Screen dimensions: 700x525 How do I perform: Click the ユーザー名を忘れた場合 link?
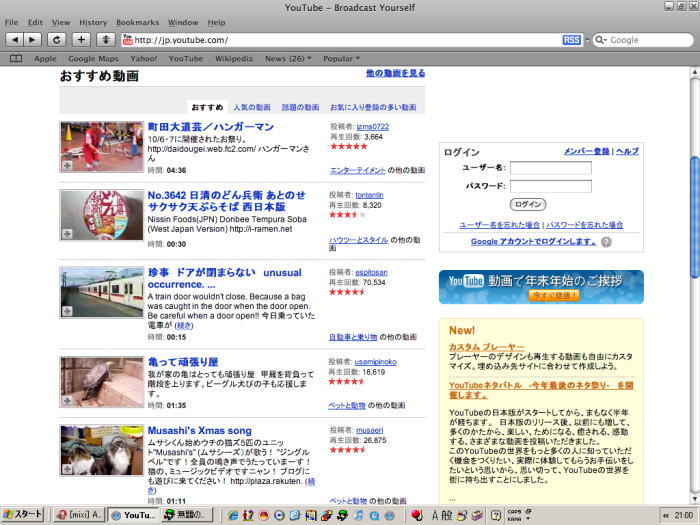tap(500, 225)
